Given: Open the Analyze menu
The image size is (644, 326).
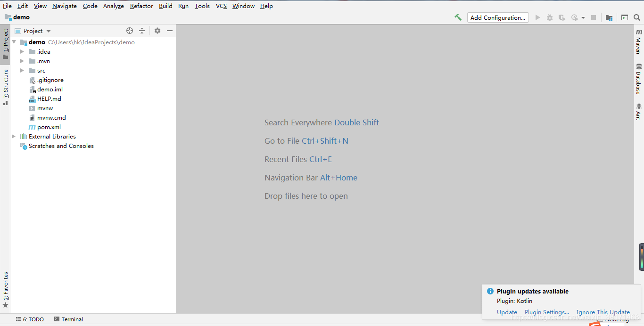Looking at the screenshot, I should [x=114, y=6].
